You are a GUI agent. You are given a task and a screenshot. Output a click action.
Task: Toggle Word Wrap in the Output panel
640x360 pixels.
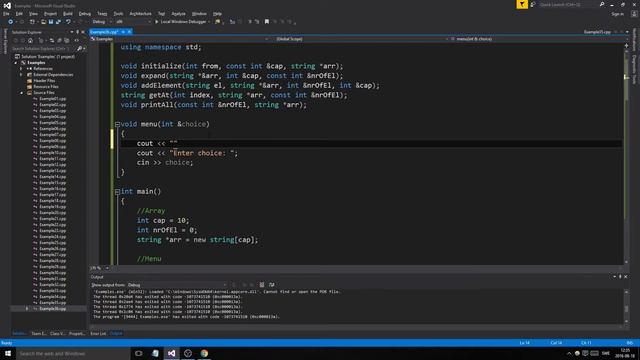point(272,285)
